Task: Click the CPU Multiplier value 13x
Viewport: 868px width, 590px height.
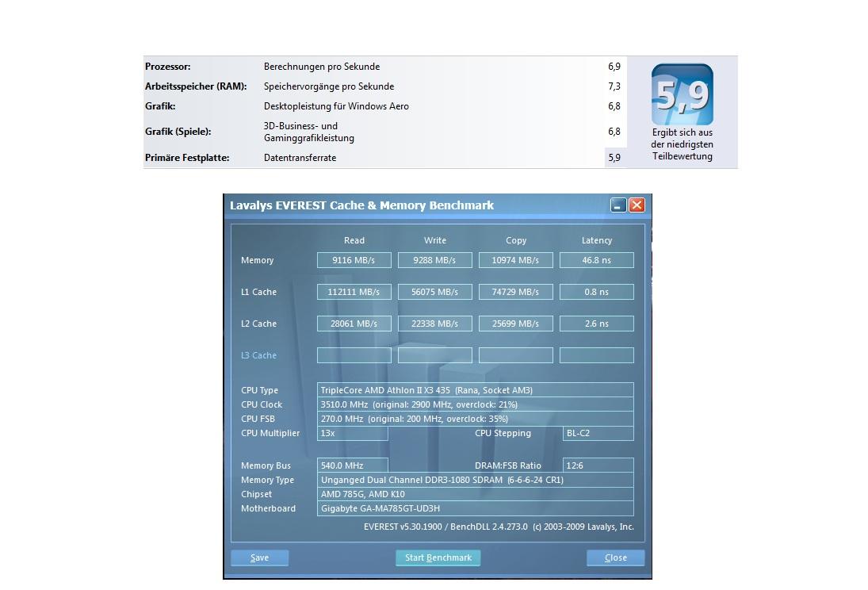Action: click(x=353, y=433)
